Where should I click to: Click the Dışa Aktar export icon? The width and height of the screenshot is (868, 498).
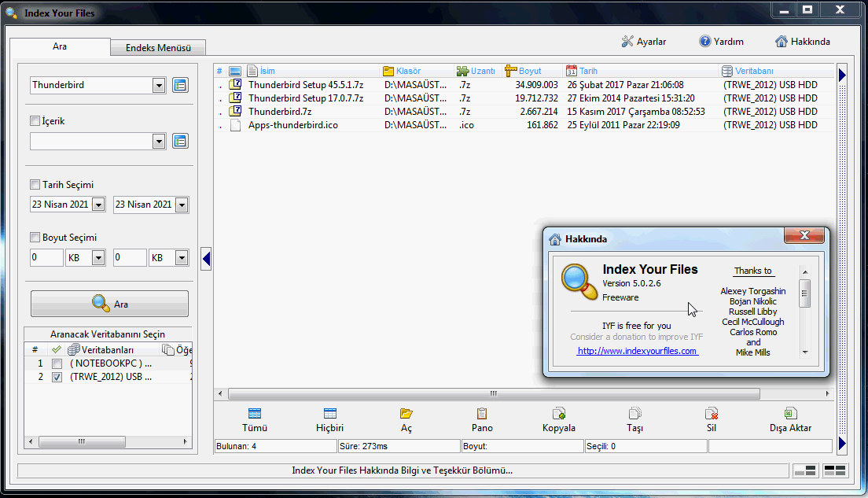[790, 413]
